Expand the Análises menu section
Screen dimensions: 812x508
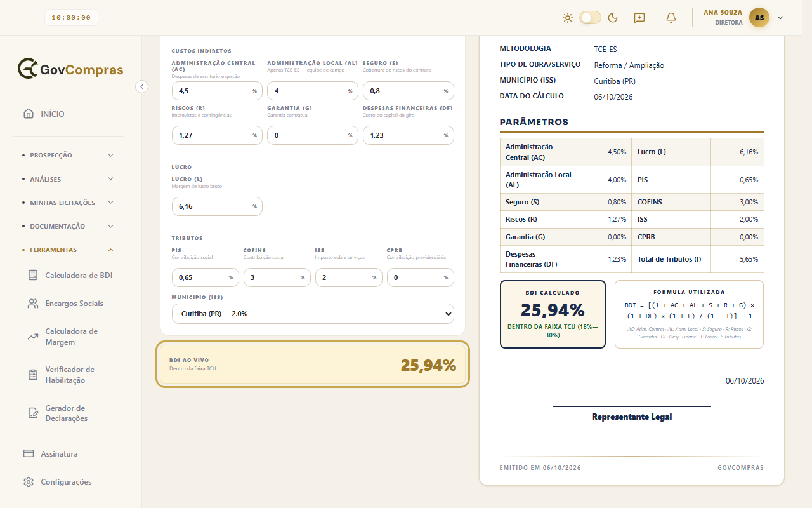click(x=69, y=179)
